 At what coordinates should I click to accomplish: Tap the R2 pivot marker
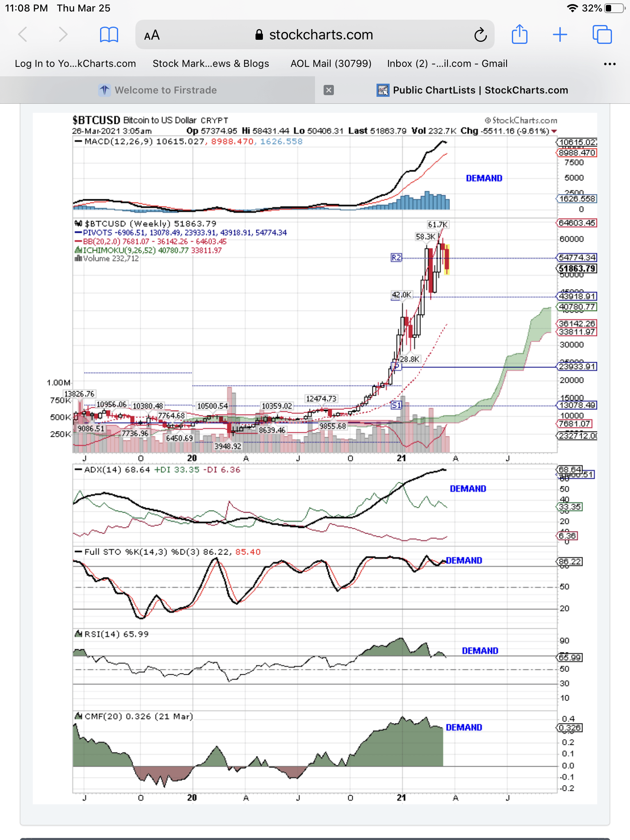pos(396,258)
